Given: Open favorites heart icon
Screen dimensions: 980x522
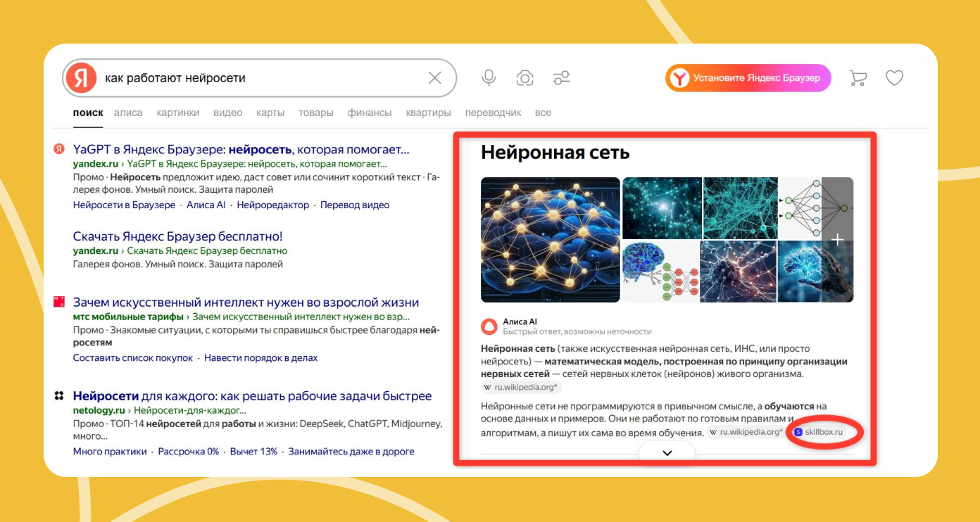Looking at the screenshot, I should point(894,78).
